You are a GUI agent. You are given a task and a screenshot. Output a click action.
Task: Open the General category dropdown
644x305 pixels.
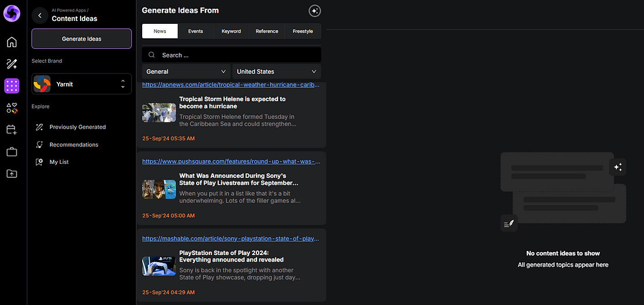[x=186, y=71]
